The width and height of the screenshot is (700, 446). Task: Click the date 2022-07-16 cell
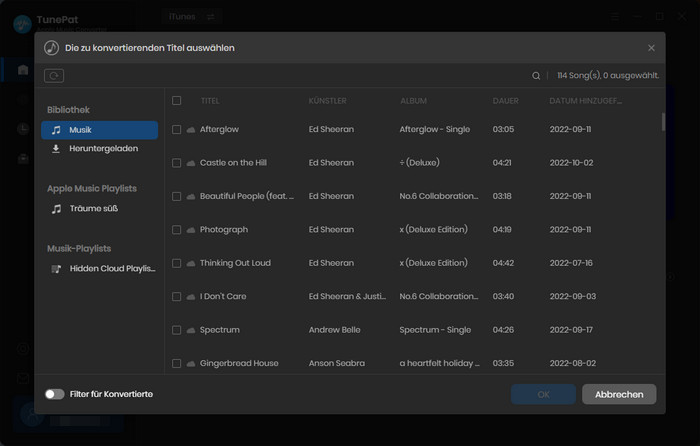point(571,263)
